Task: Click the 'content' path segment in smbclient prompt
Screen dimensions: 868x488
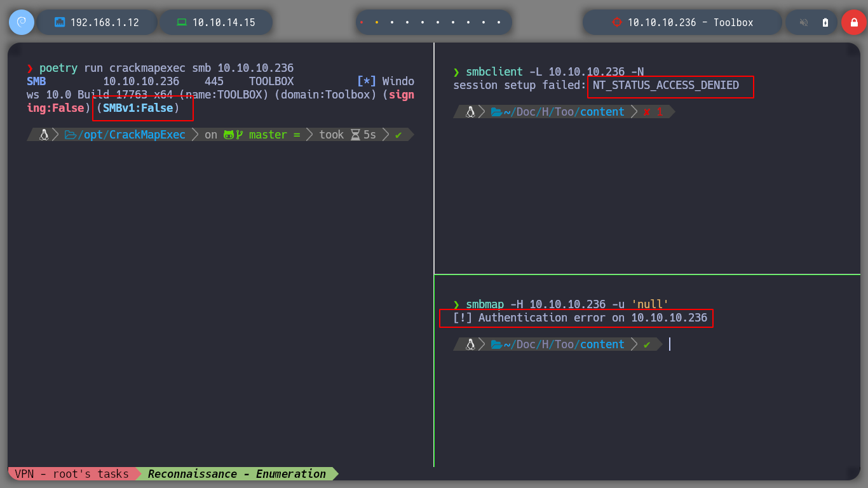Action: coord(602,112)
